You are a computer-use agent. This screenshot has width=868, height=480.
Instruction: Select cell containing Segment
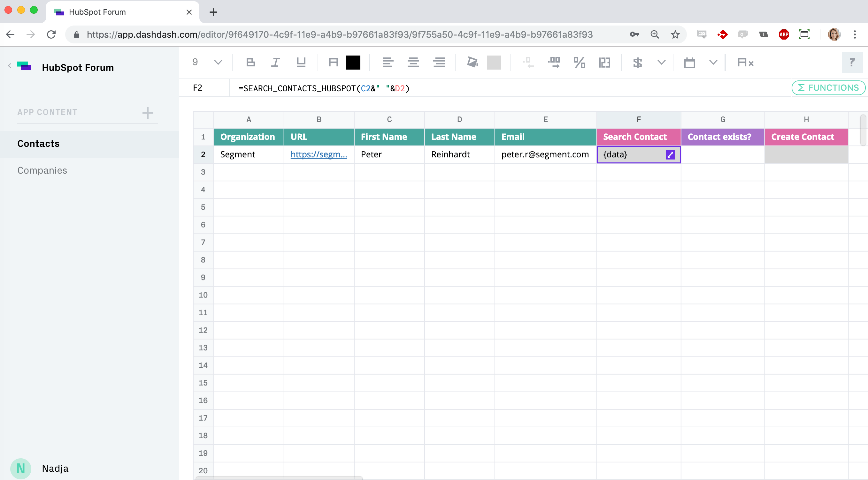[x=249, y=154]
